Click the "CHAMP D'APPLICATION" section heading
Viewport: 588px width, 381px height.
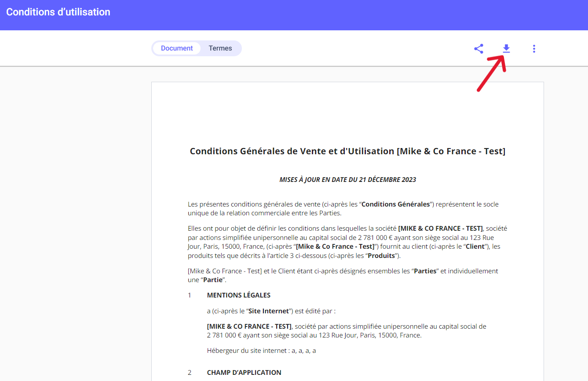coord(244,373)
